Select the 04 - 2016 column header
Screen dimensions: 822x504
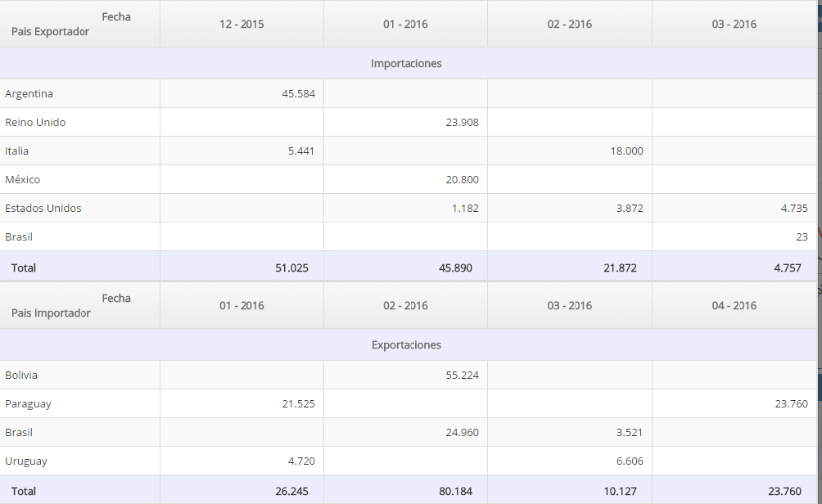click(734, 305)
